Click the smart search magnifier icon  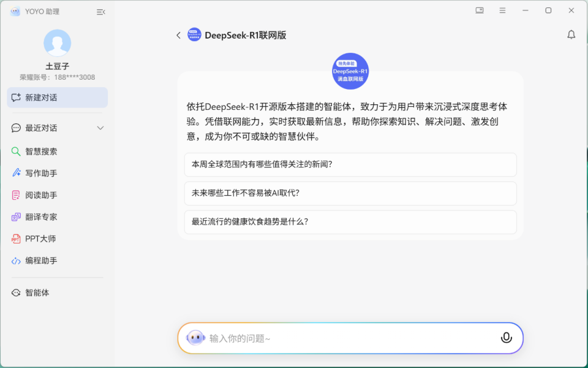point(16,151)
